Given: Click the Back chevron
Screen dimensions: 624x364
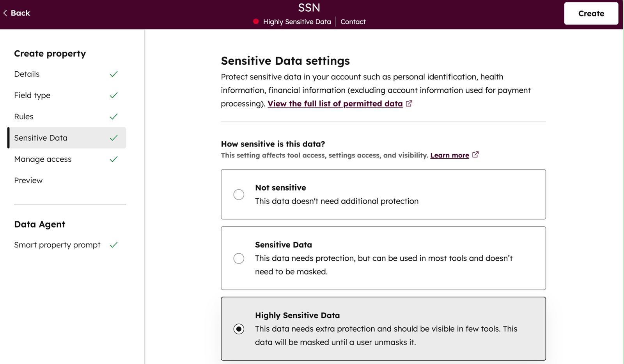Looking at the screenshot, I should tap(5, 13).
